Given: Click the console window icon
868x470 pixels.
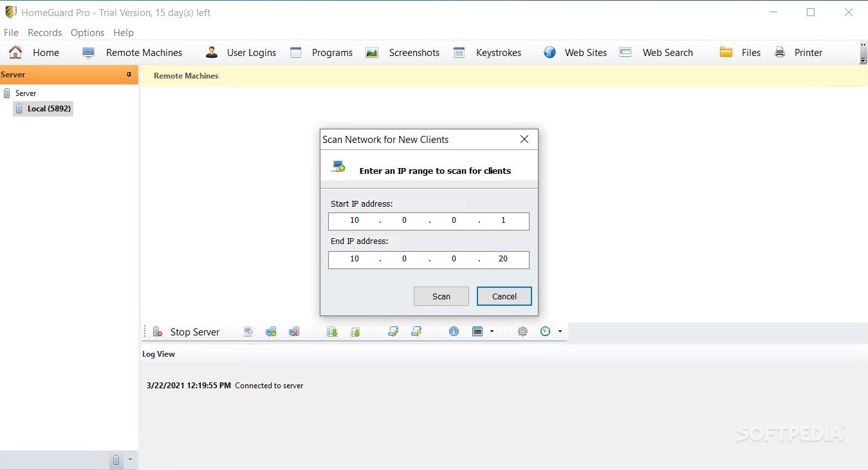Looking at the screenshot, I should click(x=477, y=332).
